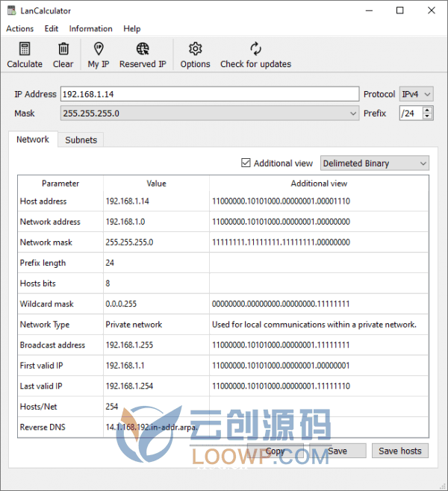Open the Protocol IPv4 dropdown

(416, 94)
